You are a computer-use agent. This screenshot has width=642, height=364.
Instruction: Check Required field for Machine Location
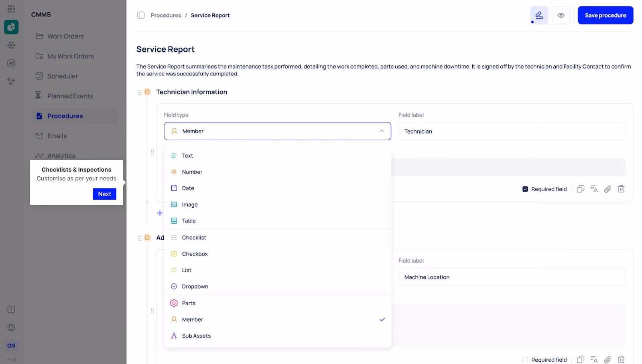(x=525, y=360)
